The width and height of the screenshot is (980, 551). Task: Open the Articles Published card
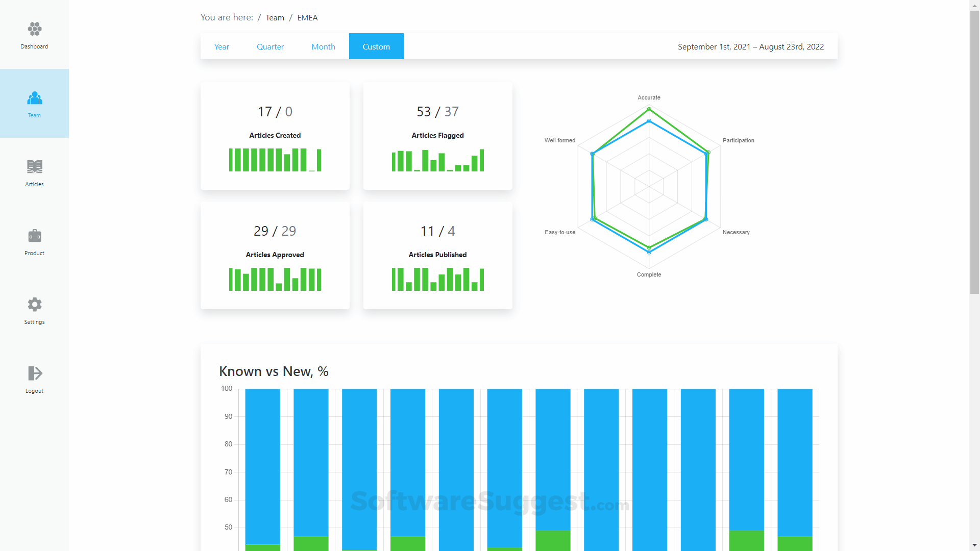(x=437, y=256)
